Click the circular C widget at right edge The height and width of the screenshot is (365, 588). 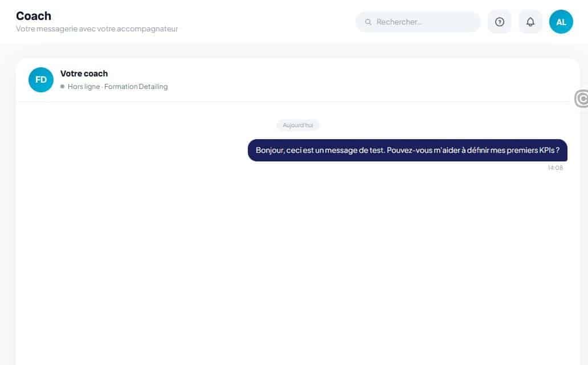[x=582, y=99]
